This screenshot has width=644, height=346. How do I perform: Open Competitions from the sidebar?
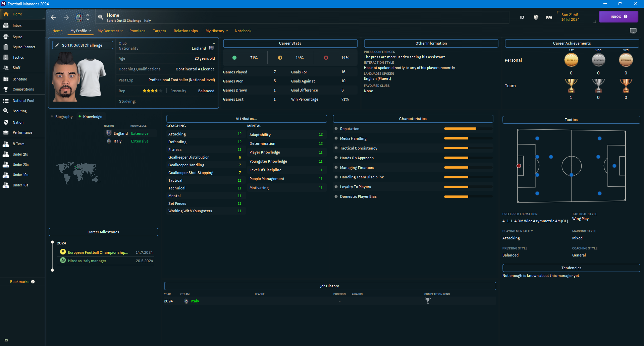coord(22,89)
